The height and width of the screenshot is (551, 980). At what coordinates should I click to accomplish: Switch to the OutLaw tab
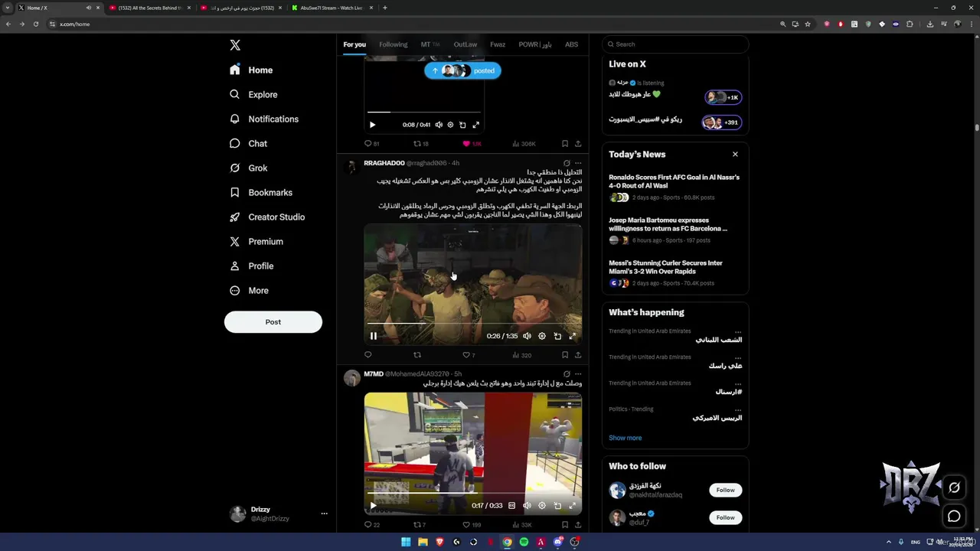point(465,44)
